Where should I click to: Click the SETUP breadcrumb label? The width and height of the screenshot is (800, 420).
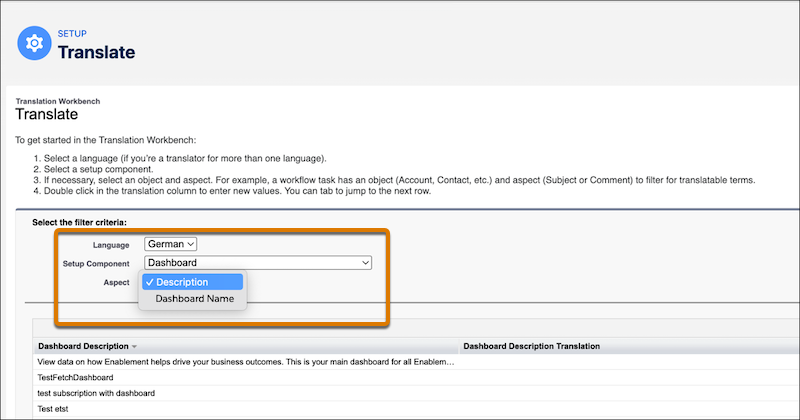(72, 33)
